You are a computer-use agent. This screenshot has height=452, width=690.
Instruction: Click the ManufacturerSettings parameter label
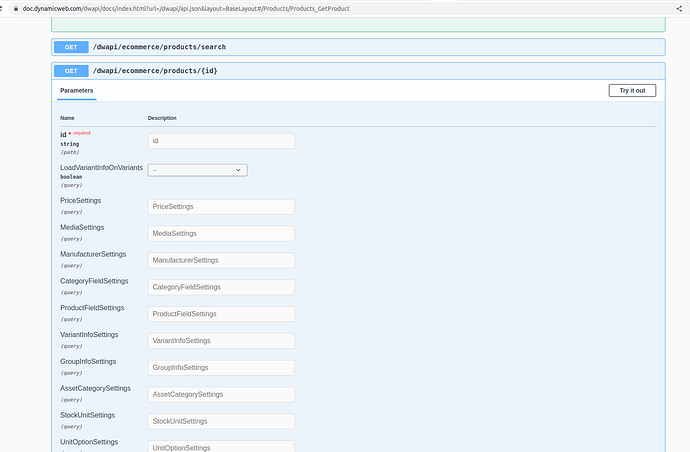(x=93, y=254)
